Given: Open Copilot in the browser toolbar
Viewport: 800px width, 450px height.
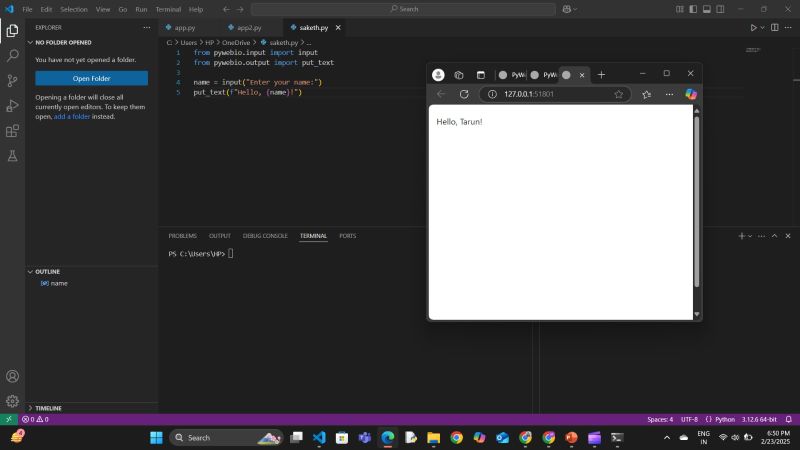Looking at the screenshot, I should tap(691, 94).
